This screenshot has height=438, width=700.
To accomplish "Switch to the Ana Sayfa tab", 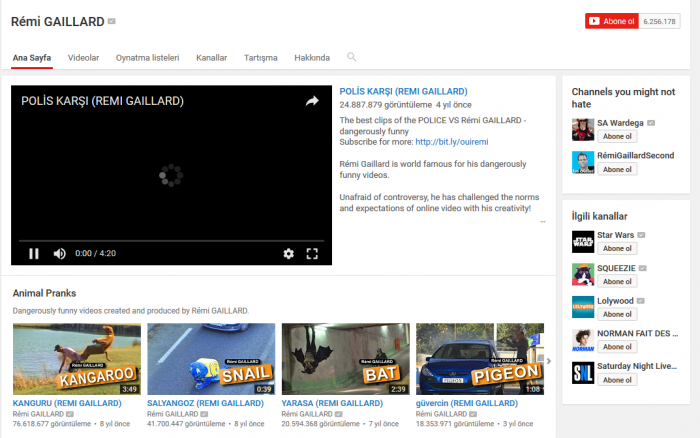I will coord(32,58).
